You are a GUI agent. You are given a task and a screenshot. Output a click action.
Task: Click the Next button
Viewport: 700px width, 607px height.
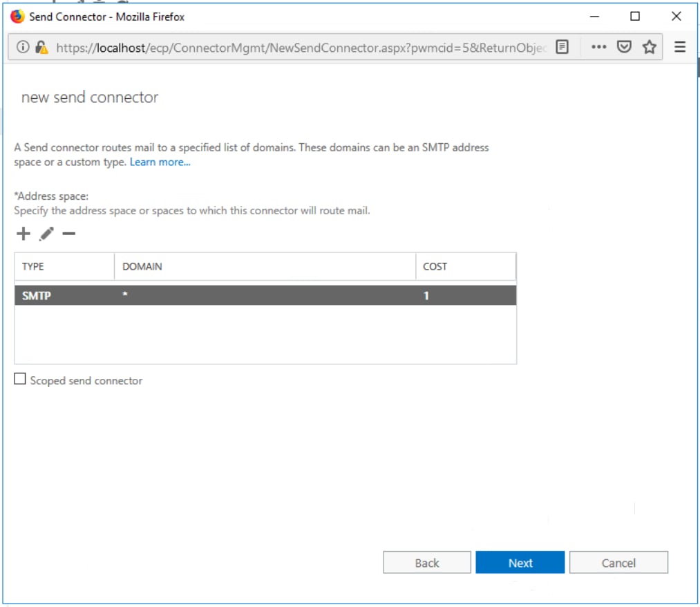(520, 562)
